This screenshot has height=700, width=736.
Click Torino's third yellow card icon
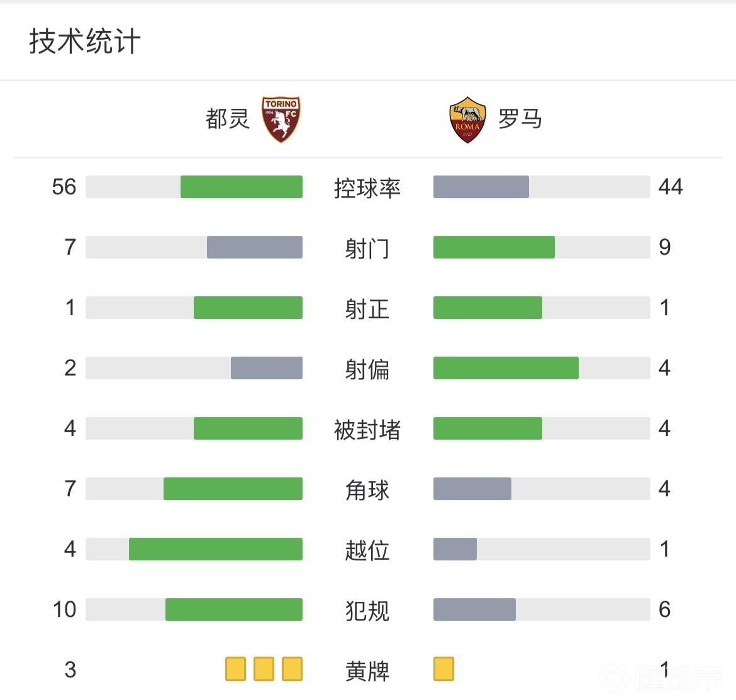(292, 669)
